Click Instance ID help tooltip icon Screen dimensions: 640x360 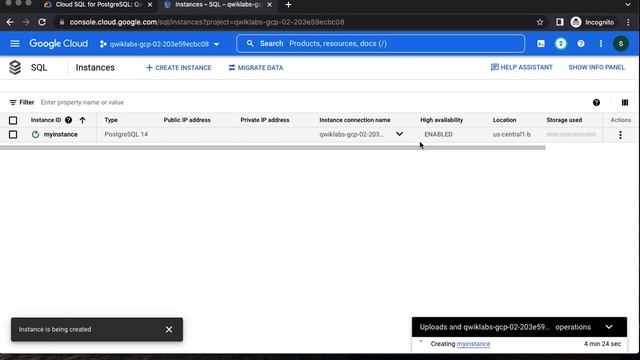69,120
